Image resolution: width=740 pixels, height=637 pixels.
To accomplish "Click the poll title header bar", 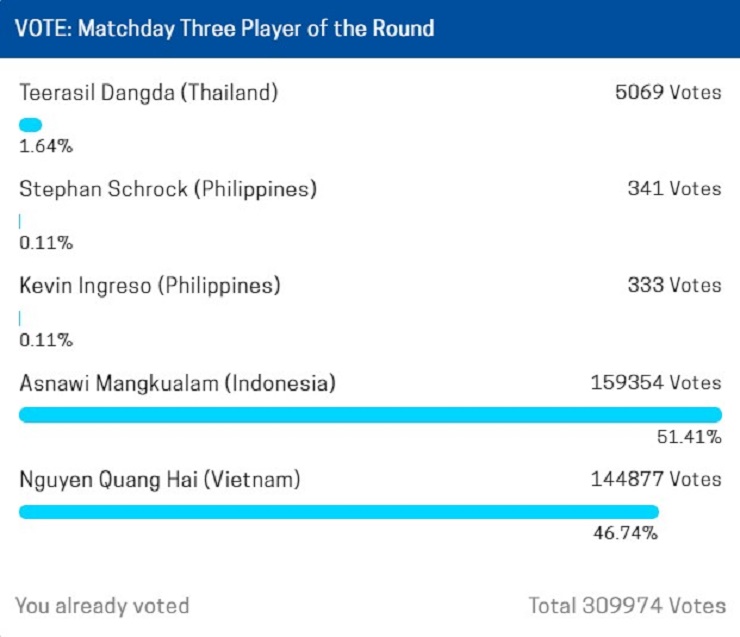I will (x=370, y=28).
